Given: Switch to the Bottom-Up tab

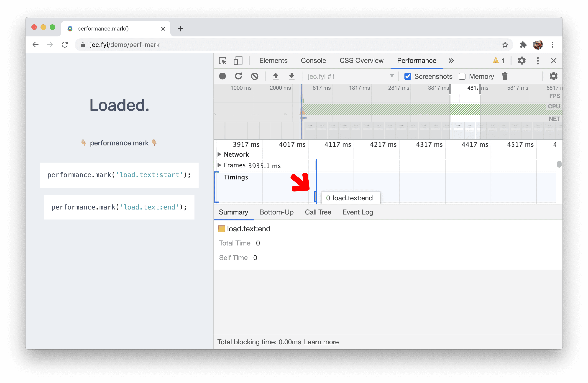Looking at the screenshot, I should [x=276, y=212].
